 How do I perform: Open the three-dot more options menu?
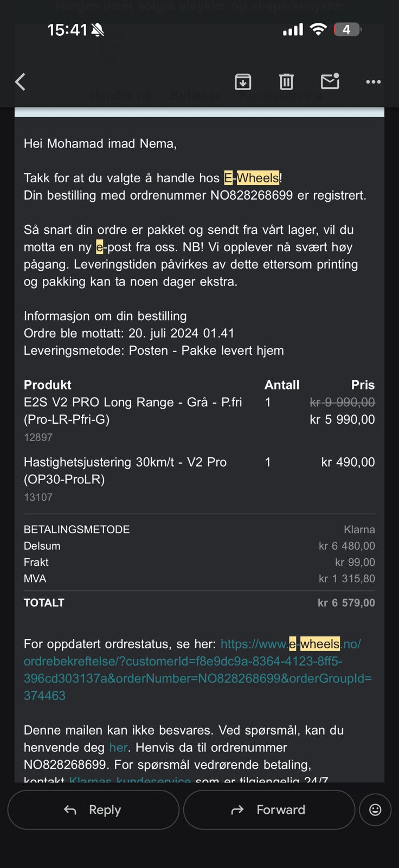point(373,82)
